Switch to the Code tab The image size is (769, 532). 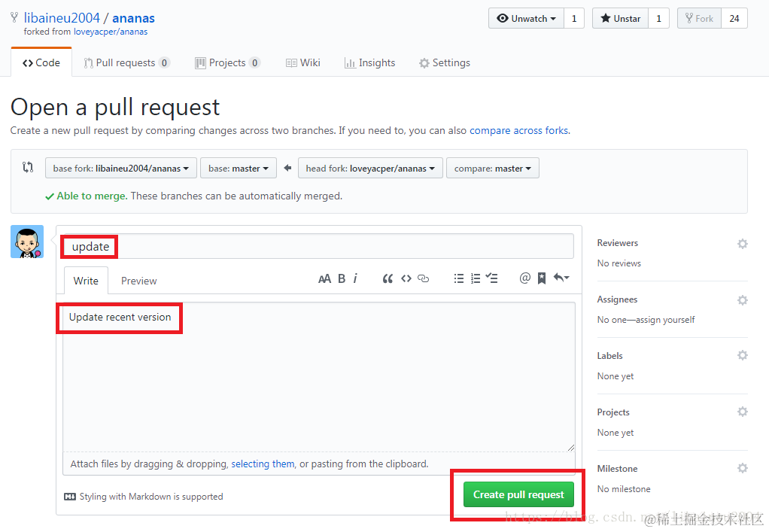point(41,62)
